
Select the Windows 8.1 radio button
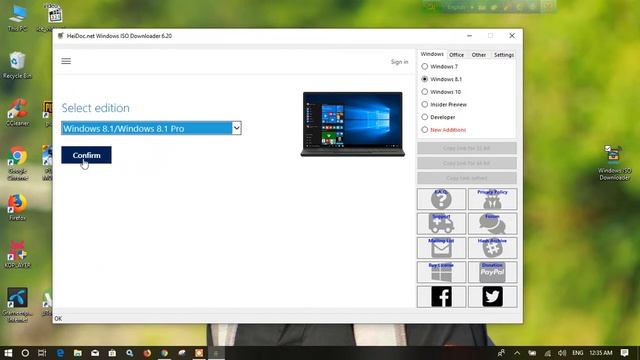[x=425, y=79]
